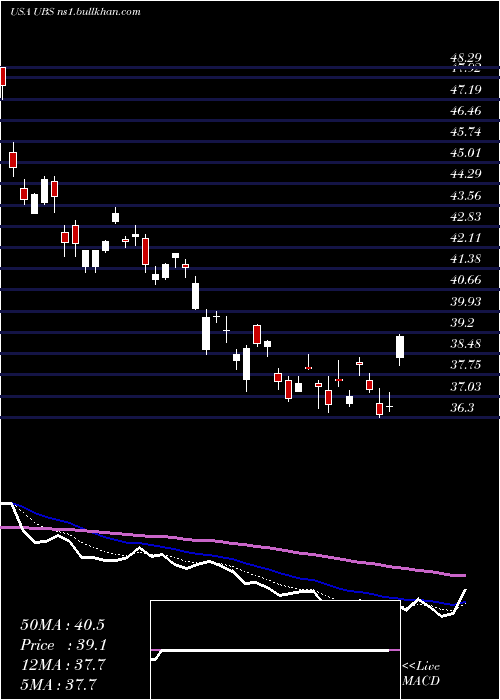500x700 pixels.
Task: Click the 44.29 price level label
Action: point(466,174)
